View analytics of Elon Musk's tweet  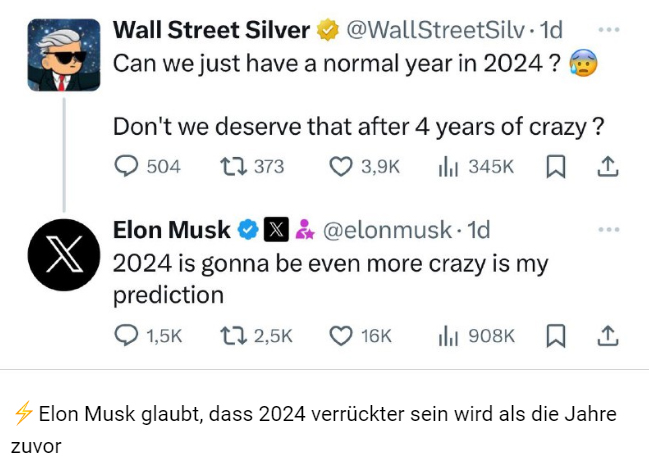pyautogui.click(x=448, y=335)
